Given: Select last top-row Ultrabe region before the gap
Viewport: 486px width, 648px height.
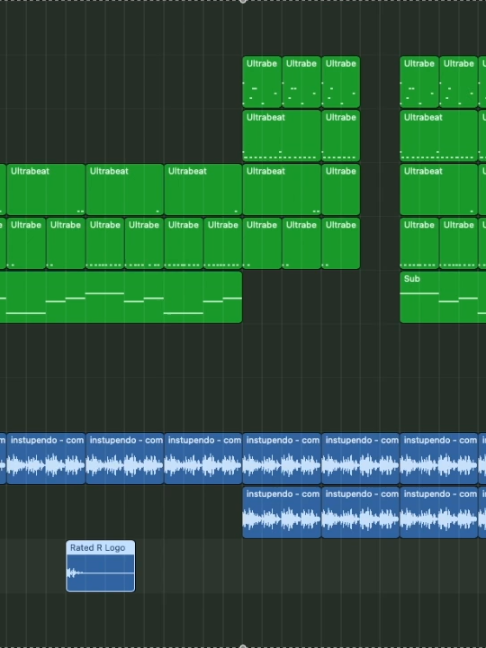Looking at the screenshot, I should tap(341, 82).
